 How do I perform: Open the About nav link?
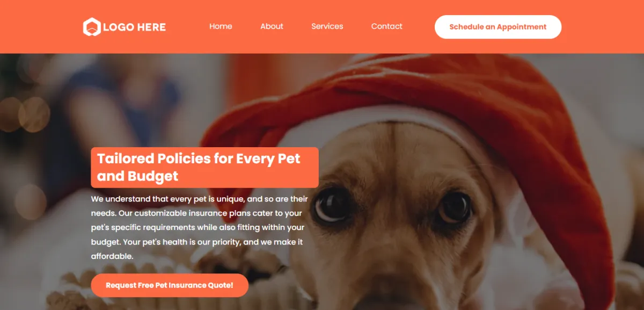click(x=272, y=26)
